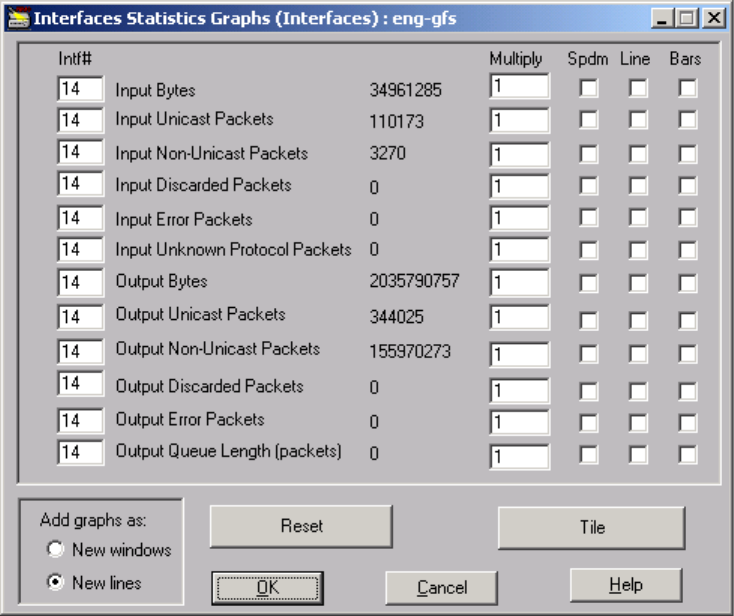Check Bars for Input Unknown Protocol Packets
This screenshot has width=734, height=616.
pos(688,249)
